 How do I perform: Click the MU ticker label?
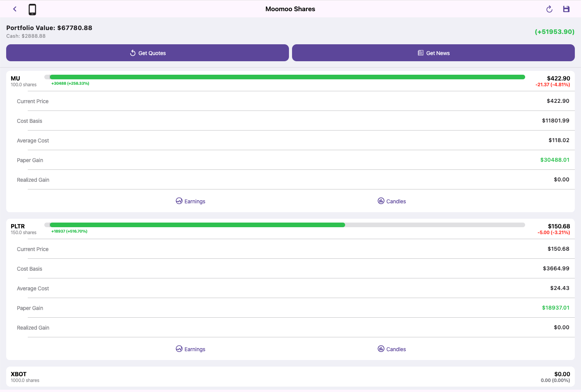15,78
